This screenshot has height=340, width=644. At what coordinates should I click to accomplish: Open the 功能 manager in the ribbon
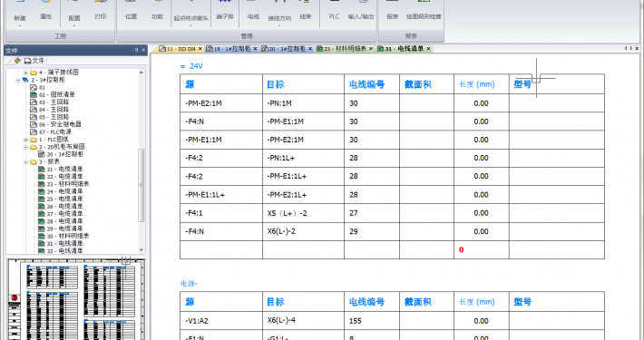(157, 16)
